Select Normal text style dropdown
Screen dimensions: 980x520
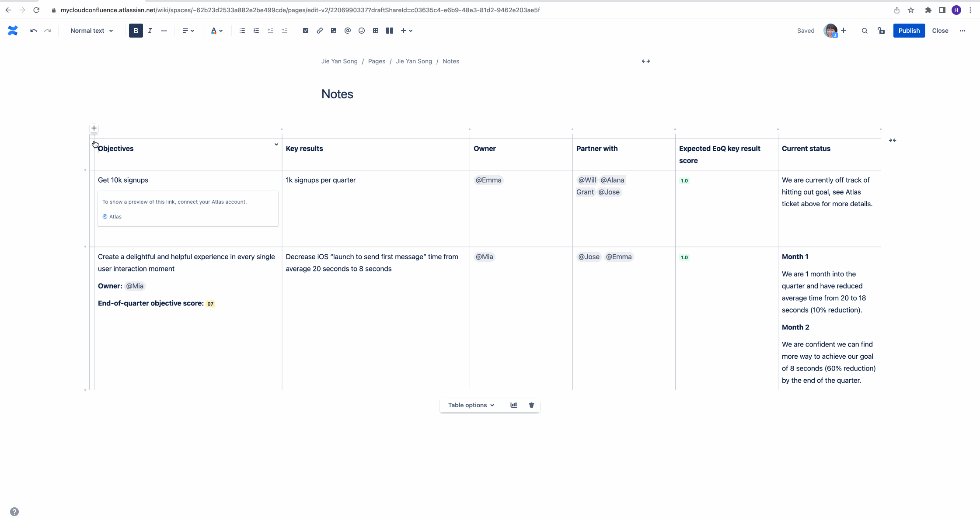pos(92,31)
